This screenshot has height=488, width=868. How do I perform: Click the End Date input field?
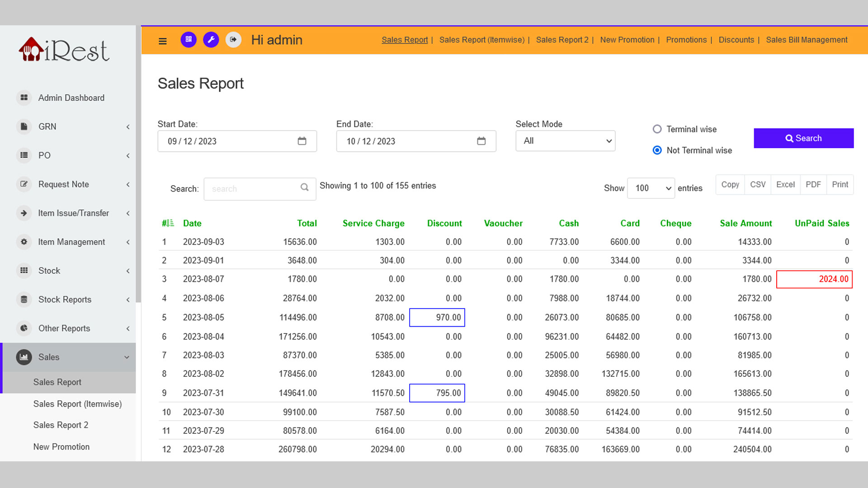pyautogui.click(x=416, y=141)
